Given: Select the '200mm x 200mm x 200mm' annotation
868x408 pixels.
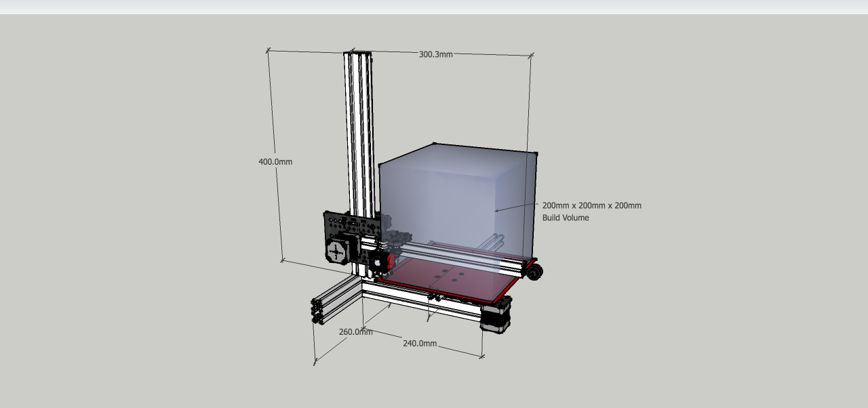Looking at the screenshot, I should point(591,205).
